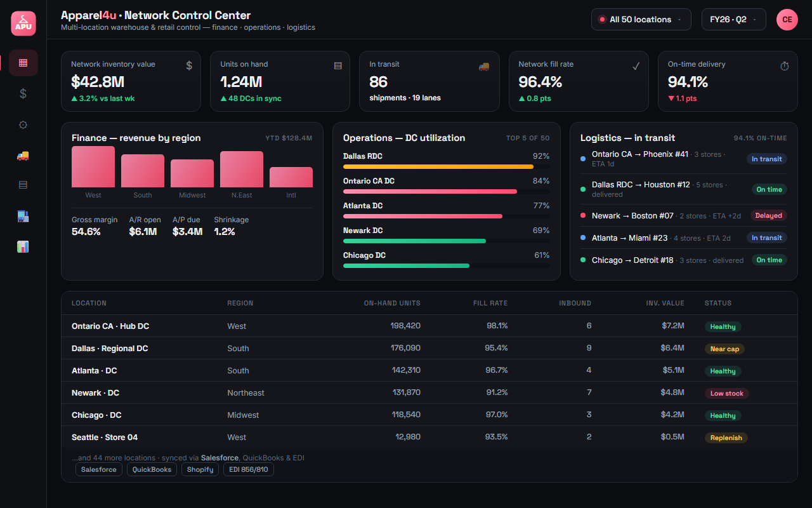Sort table by Inv. value column header
The width and height of the screenshot is (812, 508).
click(665, 303)
